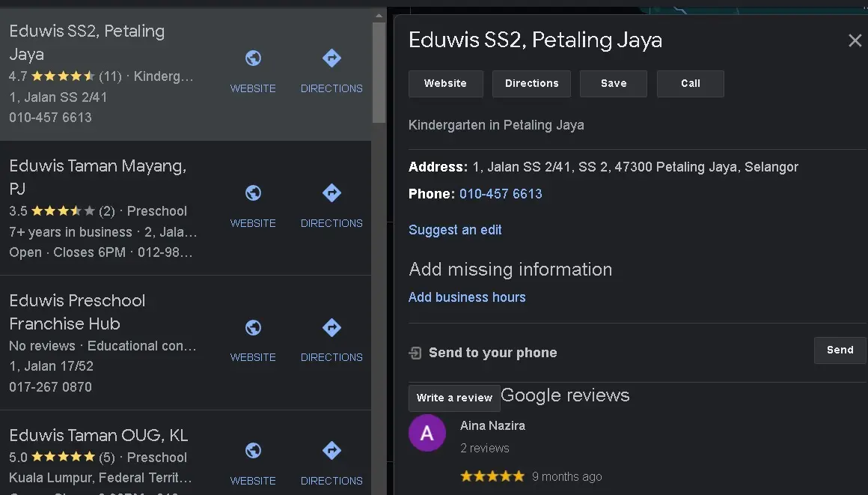This screenshot has height=495, width=868.
Task: Open reviewer name Aina Nazira
Action: (x=492, y=425)
